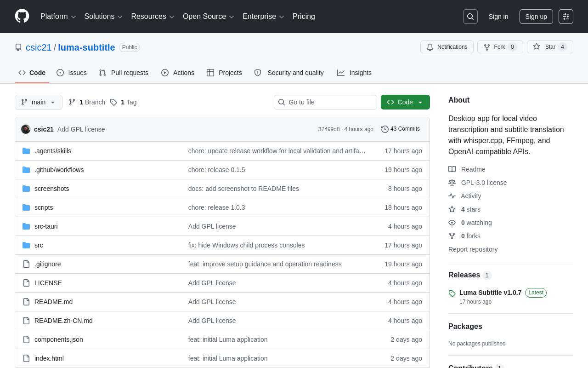Click the history clock icon beside 43 Commits

coord(385,129)
